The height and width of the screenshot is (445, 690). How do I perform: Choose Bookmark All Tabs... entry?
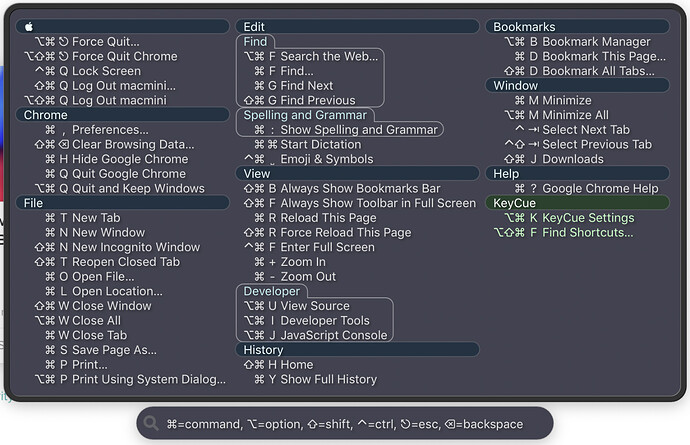tap(579, 71)
